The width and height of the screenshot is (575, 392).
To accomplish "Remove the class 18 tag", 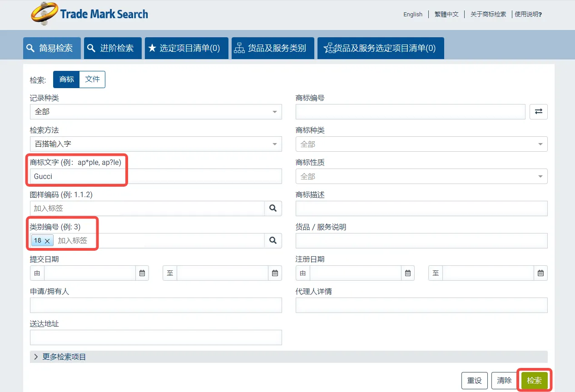I will pos(47,241).
